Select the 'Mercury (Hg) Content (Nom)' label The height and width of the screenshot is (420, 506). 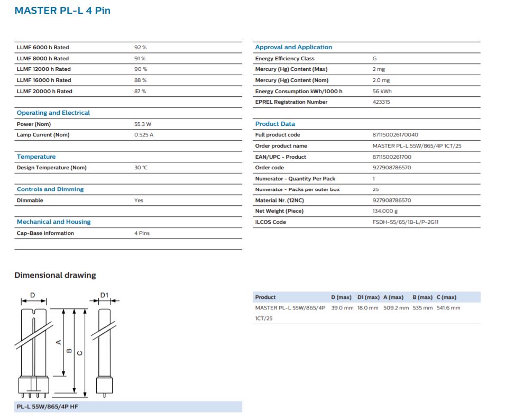292,80
